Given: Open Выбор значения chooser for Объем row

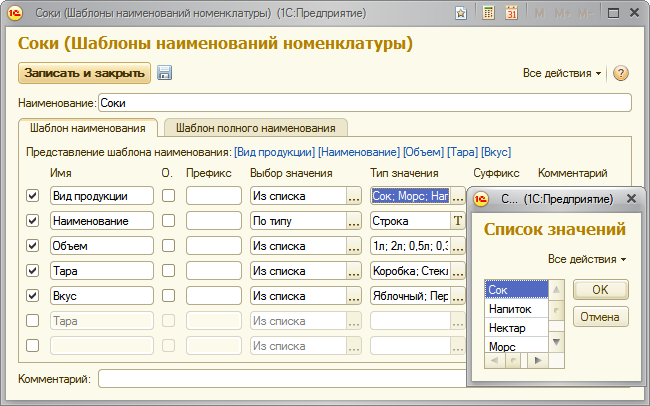Looking at the screenshot, I should tap(354, 246).
